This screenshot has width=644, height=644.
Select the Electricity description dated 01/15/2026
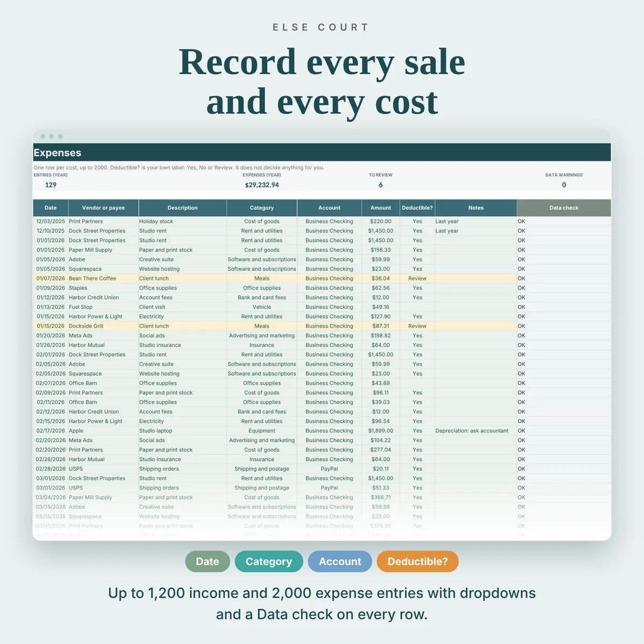(x=182, y=317)
